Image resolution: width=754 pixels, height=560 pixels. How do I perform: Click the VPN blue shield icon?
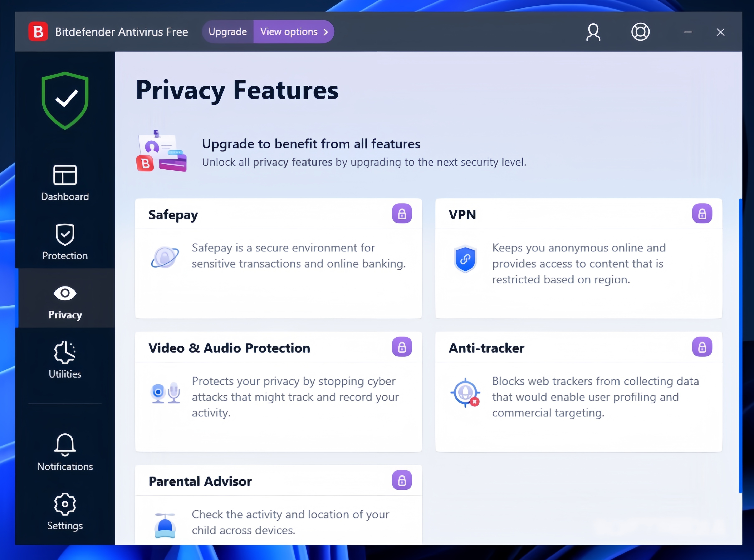[465, 259]
